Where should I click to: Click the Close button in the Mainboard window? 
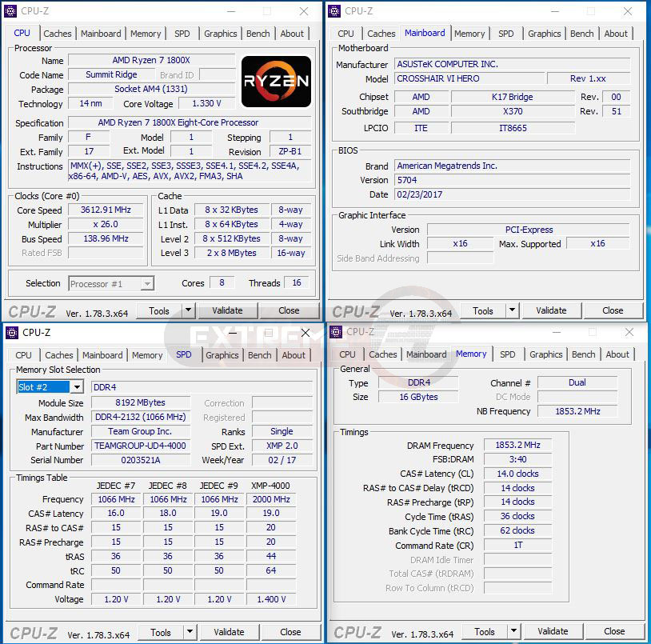(613, 310)
